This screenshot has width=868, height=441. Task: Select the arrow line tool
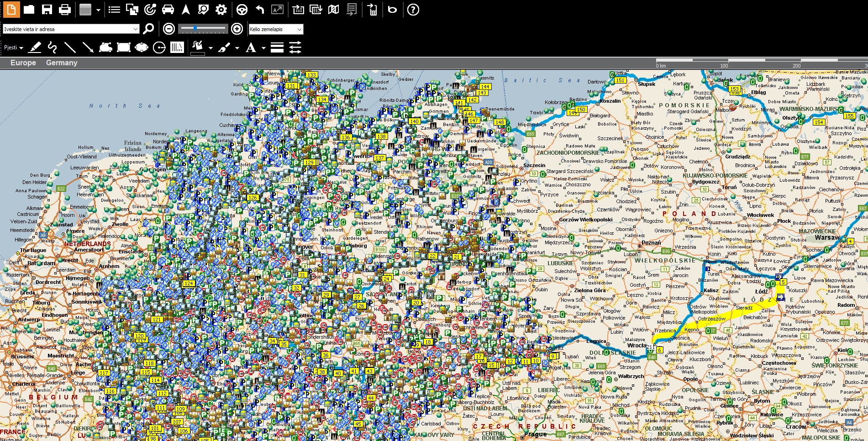point(88,47)
